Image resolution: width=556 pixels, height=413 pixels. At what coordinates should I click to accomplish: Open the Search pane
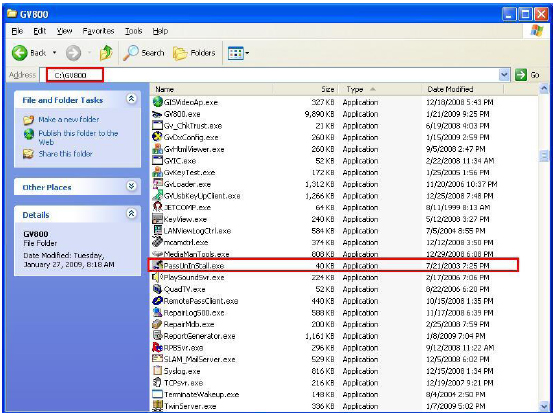click(x=144, y=53)
